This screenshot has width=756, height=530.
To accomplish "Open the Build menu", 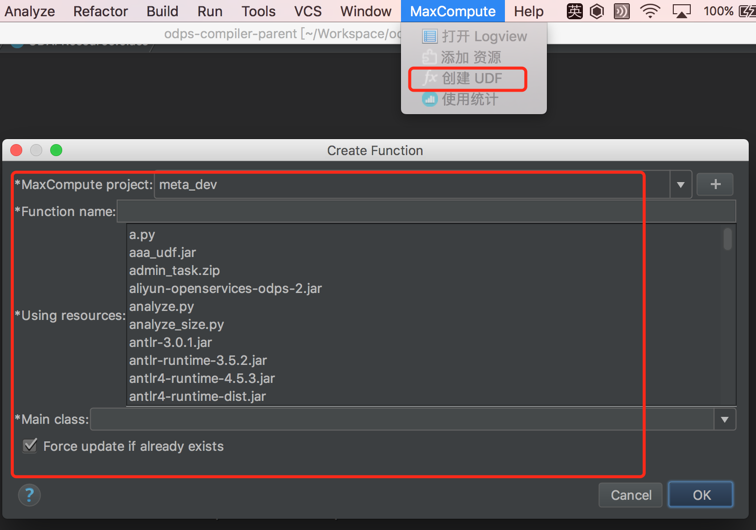I will click(x=162, y=11).
